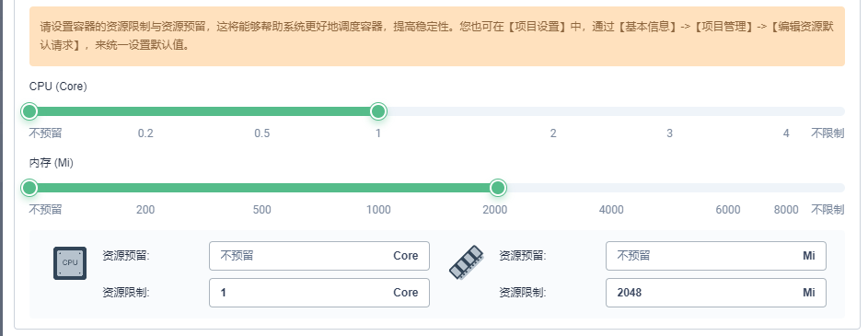The image size is (868, 336).
Task: Set CPU slider to the 4 mark
Action: click(786, 111)
